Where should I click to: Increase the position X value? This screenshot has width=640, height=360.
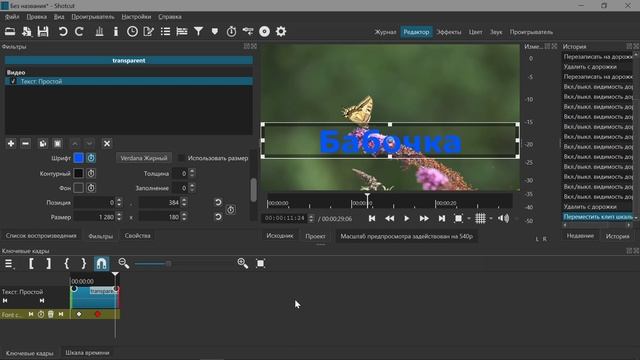[119, 200]
